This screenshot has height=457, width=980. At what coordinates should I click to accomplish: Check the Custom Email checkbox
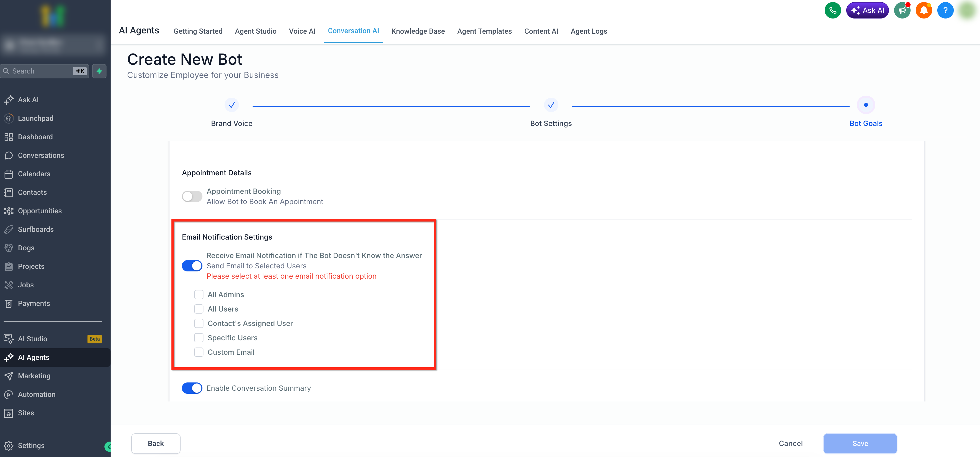coord(199,352)
